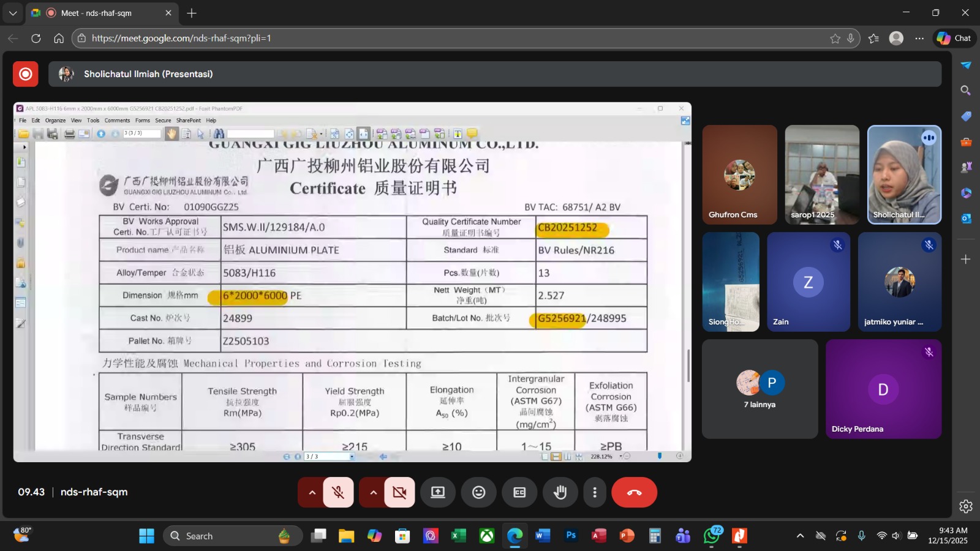
Task: Expand video settings arrow beside camera
Action: tap(373, 492)
